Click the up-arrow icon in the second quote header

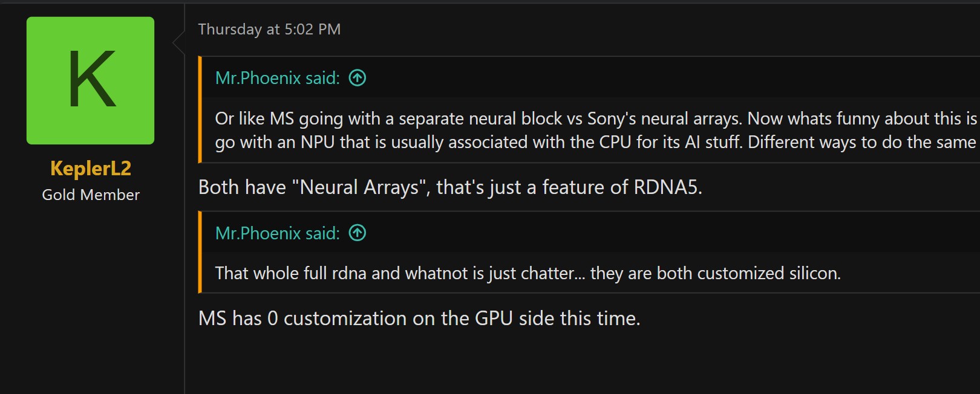click(x=358, y=233)
